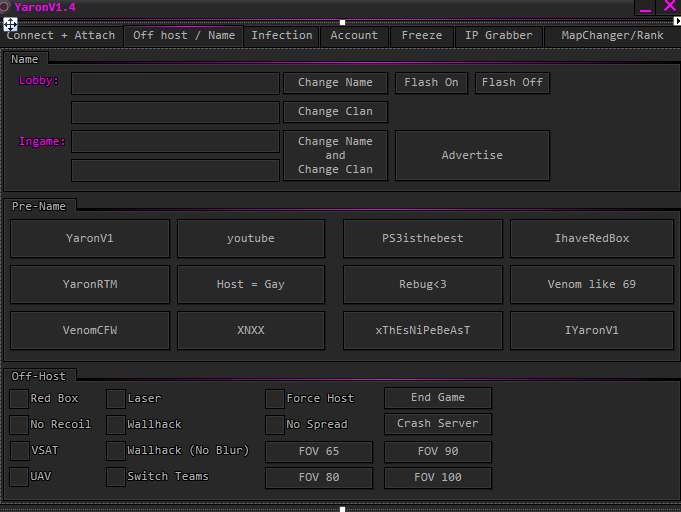
Task: Go to the MapChanger/Rank tab
Action: click(612, 36)
